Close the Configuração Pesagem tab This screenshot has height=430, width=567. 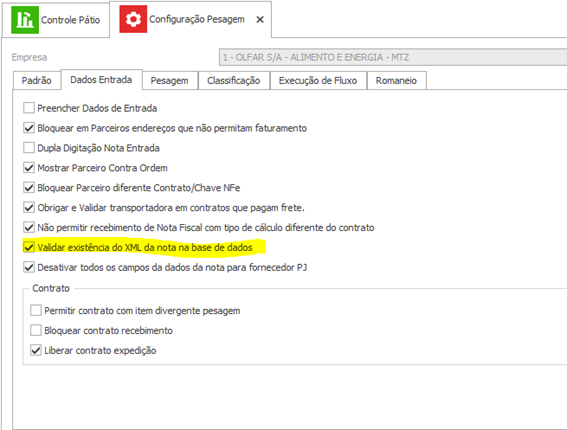tap(260, 20)
